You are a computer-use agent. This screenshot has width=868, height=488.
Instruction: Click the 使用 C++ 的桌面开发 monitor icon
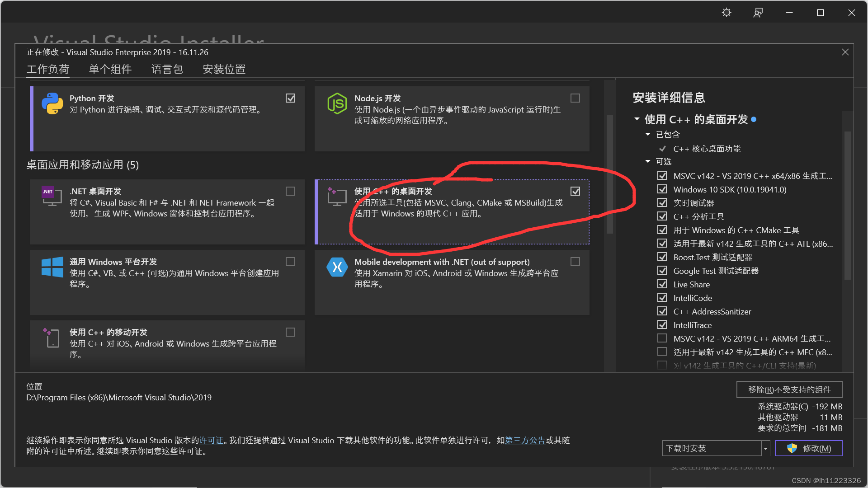coord(336,196)
